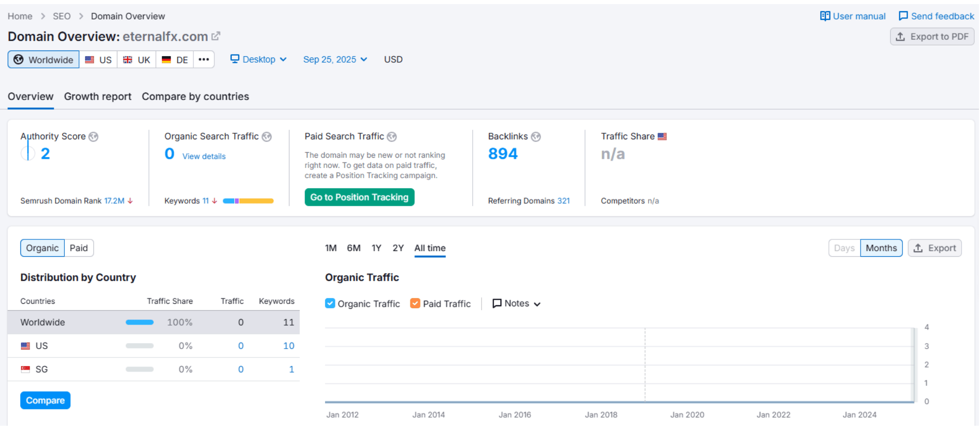980x439 pixels.
Task: Click US flag icon beside Traffic Share
Action: (662, 137)
